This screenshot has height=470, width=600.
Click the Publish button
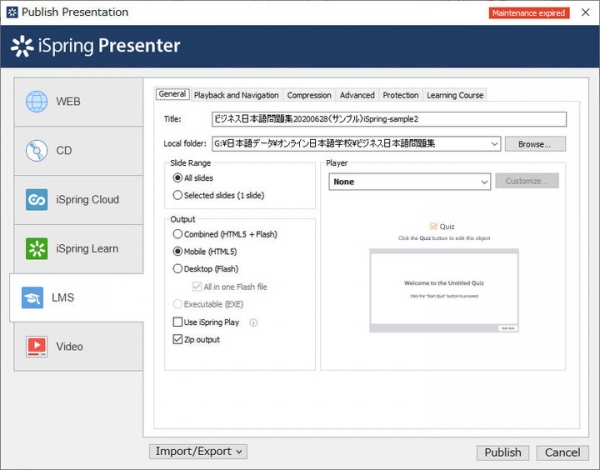pos(503,453)
